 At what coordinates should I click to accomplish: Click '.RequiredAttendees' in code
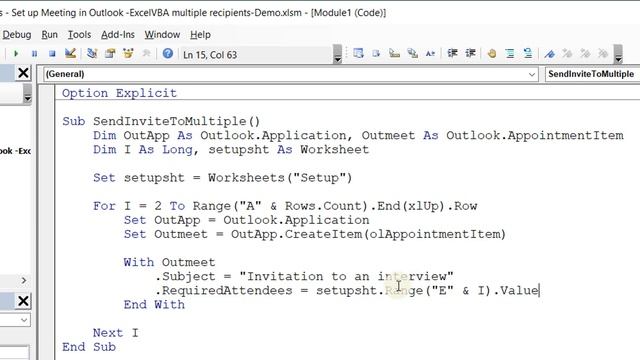click(x=224, y=290)
